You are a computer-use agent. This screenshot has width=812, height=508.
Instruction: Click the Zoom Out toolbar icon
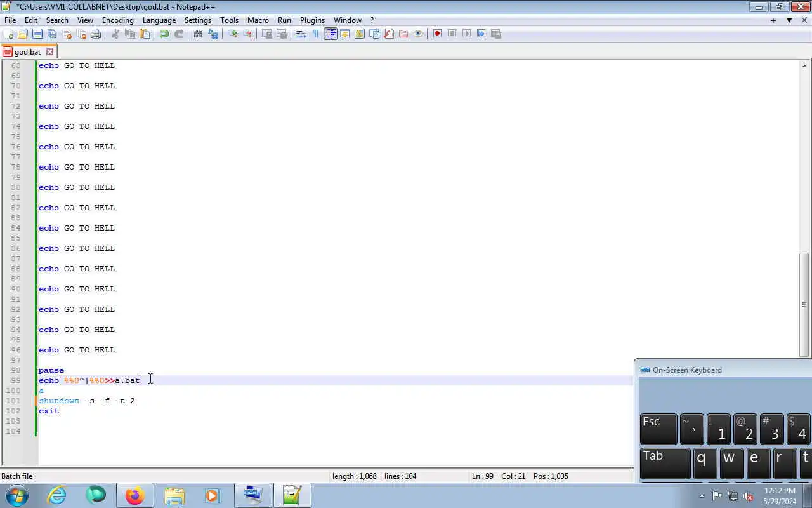247,34
